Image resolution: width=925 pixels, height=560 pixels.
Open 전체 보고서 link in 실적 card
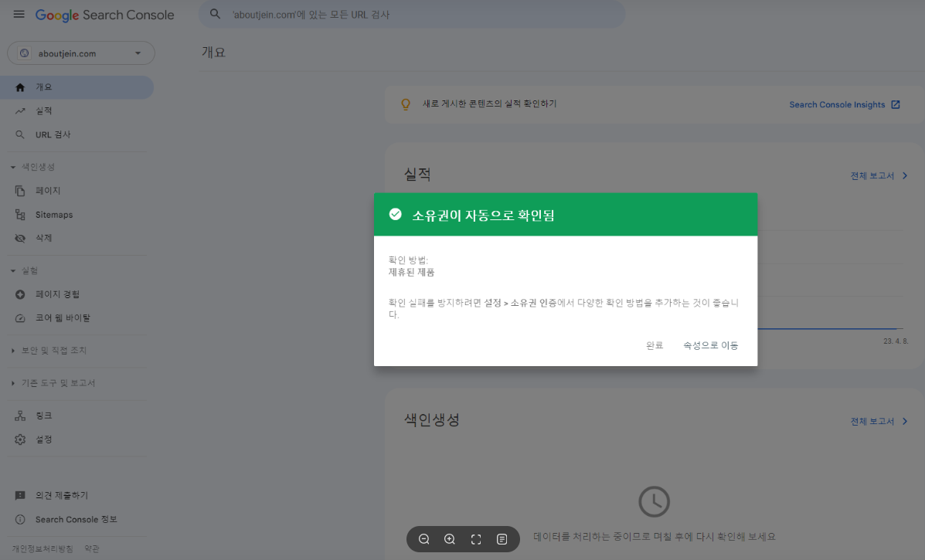coord(872,175)
